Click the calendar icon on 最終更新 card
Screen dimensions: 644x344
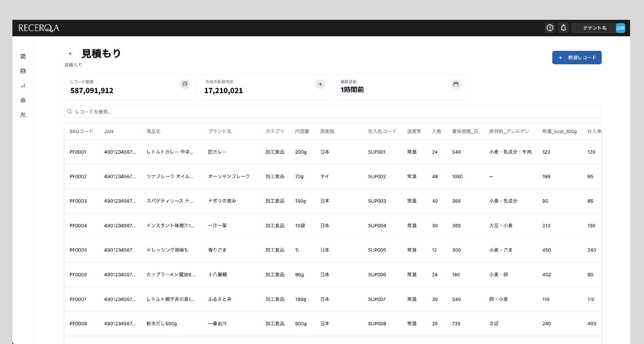(456, 84)
